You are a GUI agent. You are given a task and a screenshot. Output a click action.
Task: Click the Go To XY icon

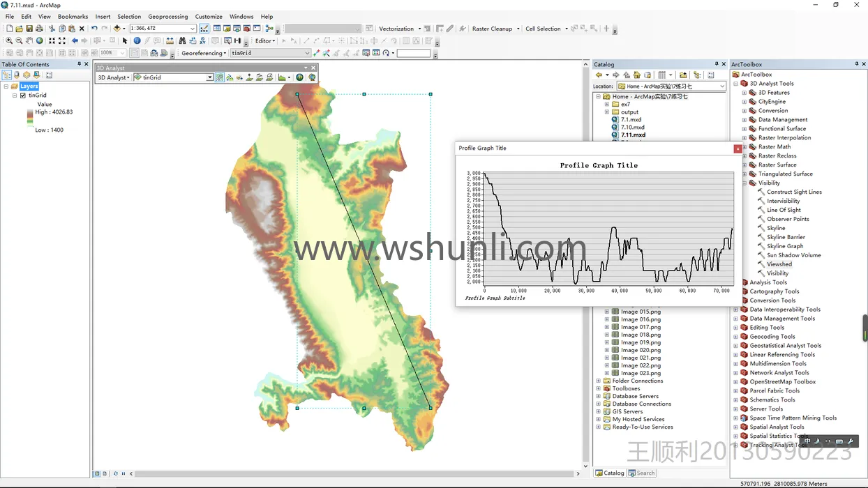[x=203, y=40]
